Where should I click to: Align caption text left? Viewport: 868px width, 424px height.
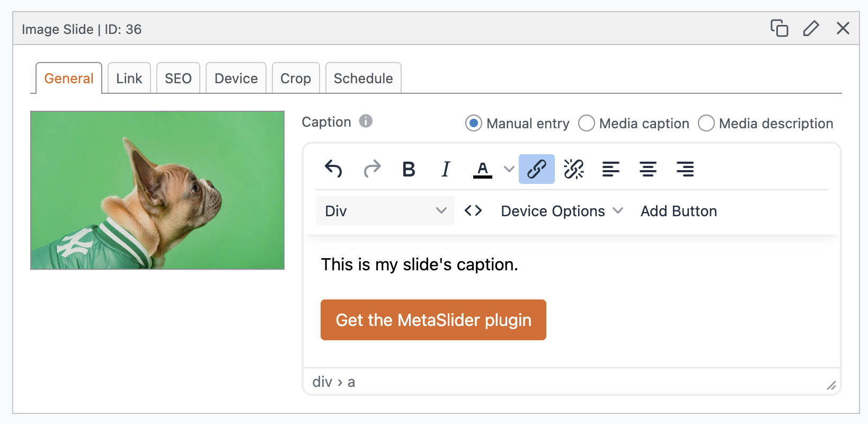tap(610, 169)
